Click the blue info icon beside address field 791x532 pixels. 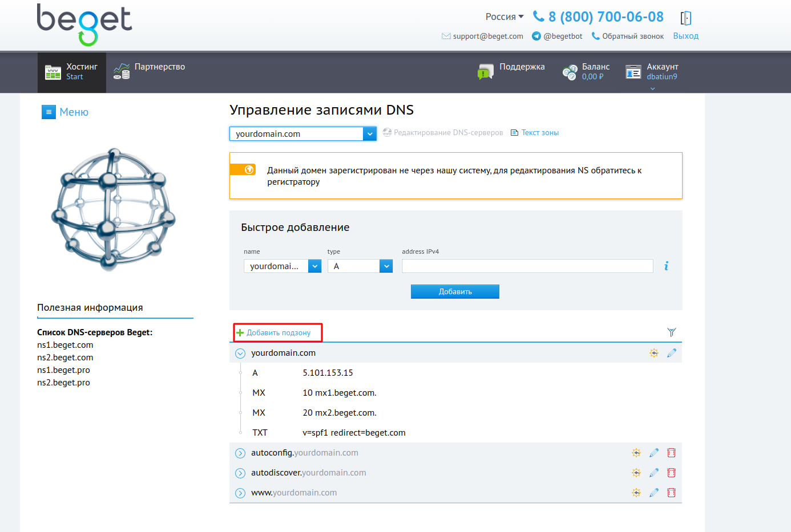(x=666, y=266)
